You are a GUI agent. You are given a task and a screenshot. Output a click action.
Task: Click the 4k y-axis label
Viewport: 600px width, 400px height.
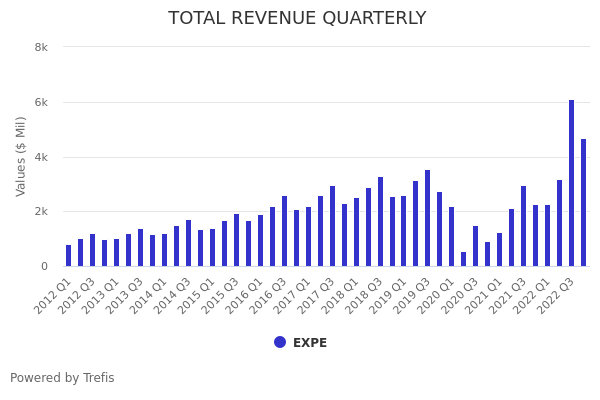[x=41, y=157]
